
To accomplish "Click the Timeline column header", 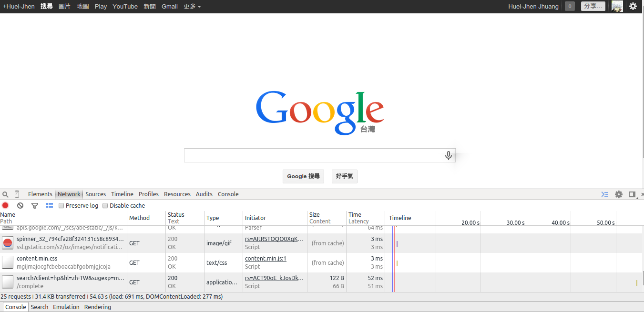I will click(400, 218).
